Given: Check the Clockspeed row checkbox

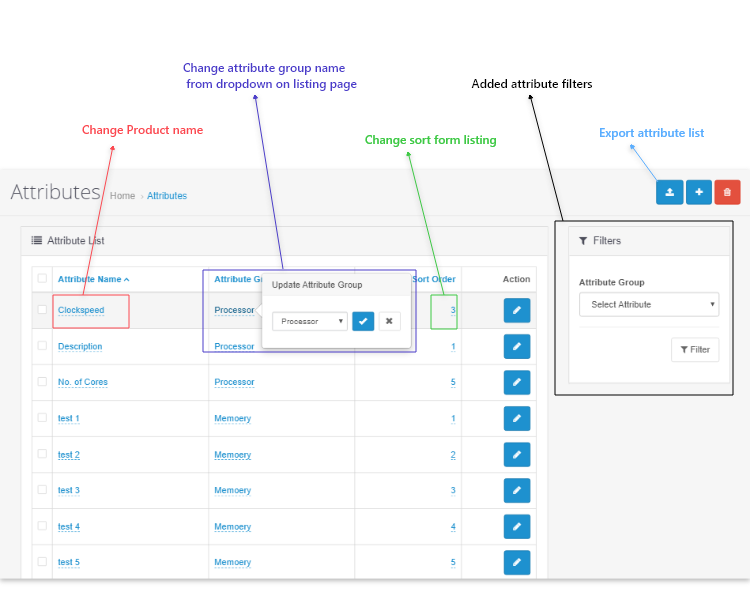Looking at the screenshot, I should coord(42,309).
